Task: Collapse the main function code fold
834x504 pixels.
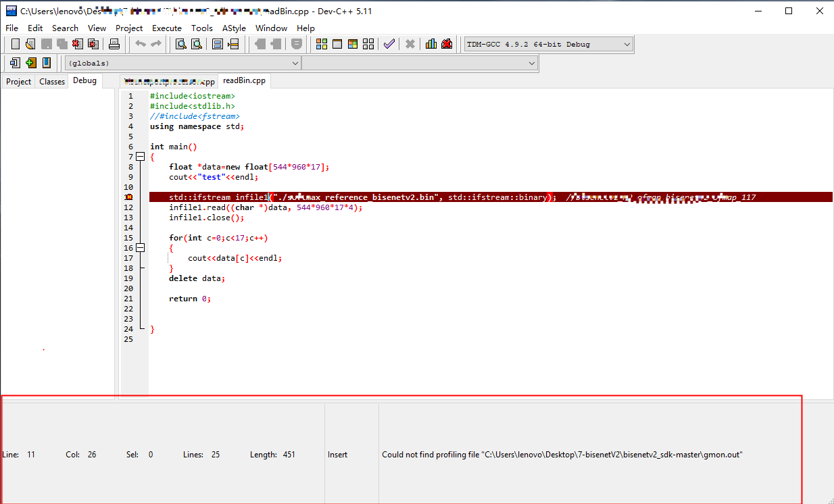Action: (141, 156)
